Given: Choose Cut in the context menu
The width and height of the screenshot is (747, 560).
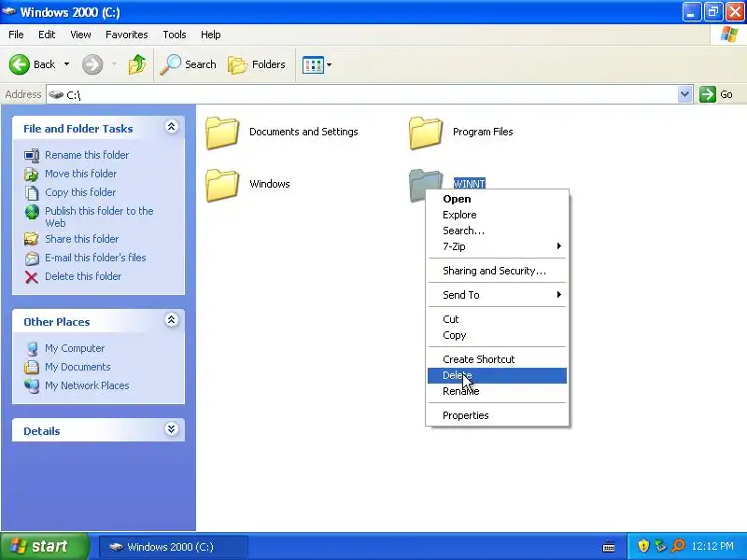Looking at the screenshot, I should coord(497,319).
